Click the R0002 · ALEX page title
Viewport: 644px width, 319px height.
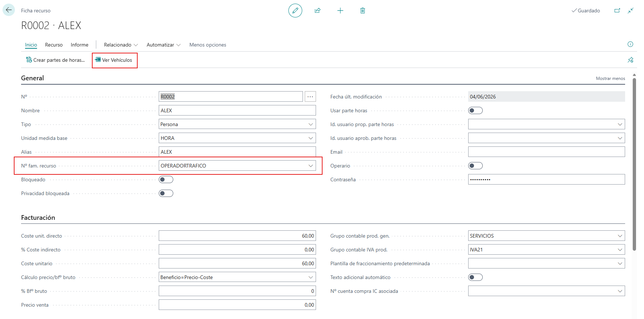pos(51,25)
